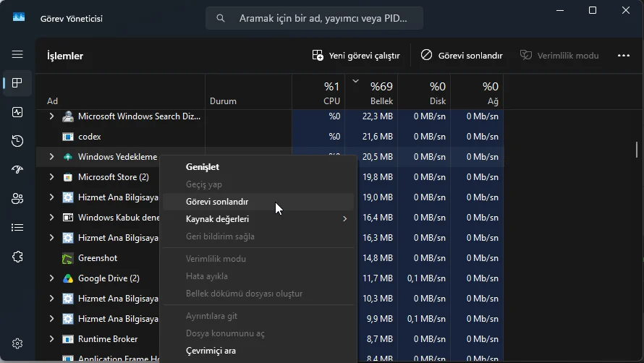
Task: Select the Microsoft Store (2) name
Action: 114,176
